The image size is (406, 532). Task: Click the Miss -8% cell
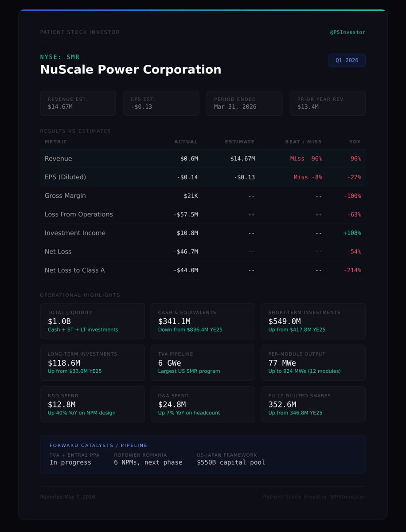tap(308, 177)
